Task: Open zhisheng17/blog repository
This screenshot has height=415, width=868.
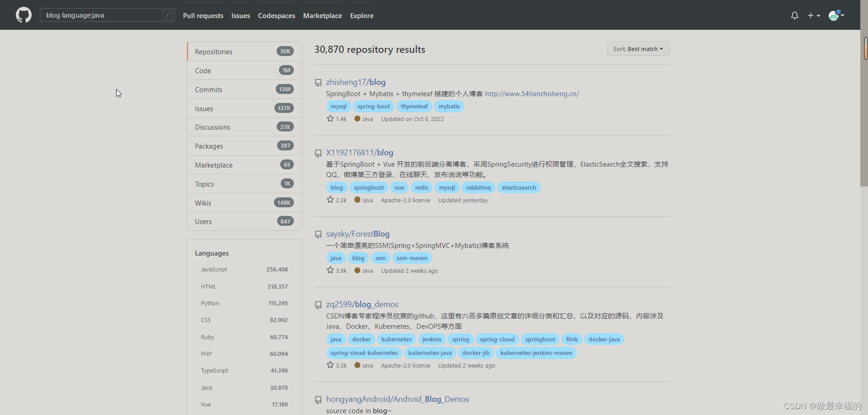Action: pyautogui.click(x=356, y=82)
